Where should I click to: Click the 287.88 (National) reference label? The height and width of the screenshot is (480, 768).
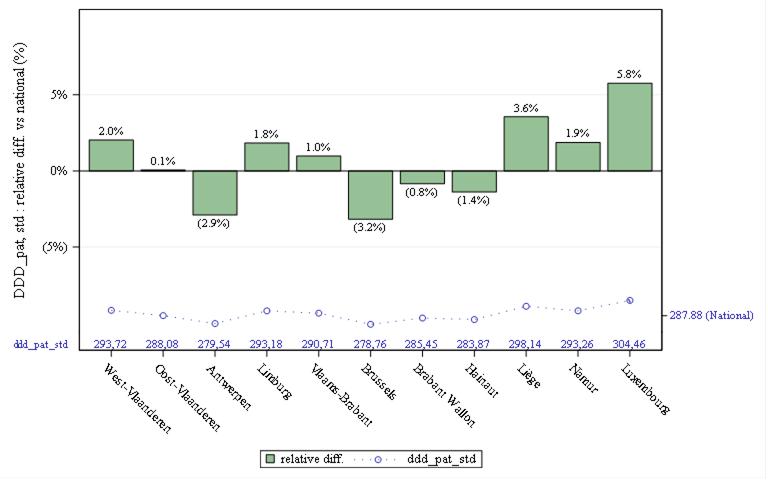pos(711,315)
